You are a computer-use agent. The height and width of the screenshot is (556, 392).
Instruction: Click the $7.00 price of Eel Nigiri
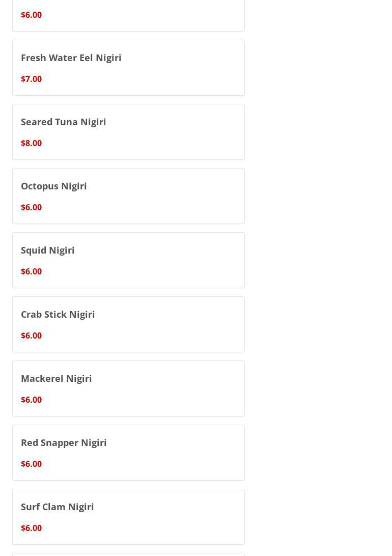tap(31, 79)
